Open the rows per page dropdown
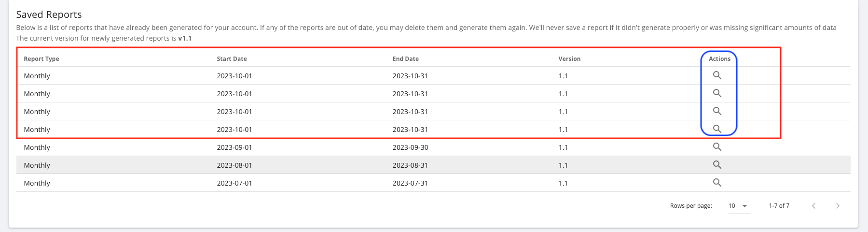 pyautogui.click(x=739, y=206)
